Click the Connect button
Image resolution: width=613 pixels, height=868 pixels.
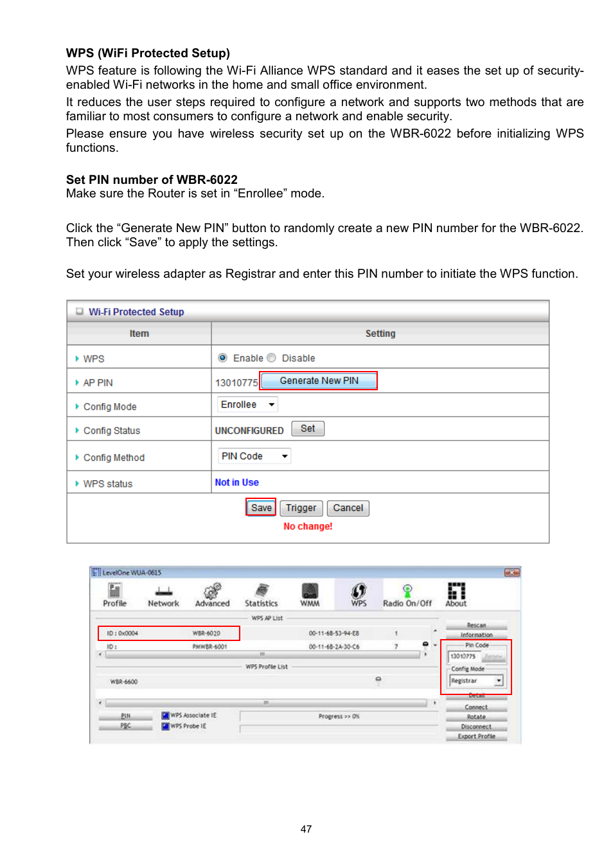click(476, 707)
